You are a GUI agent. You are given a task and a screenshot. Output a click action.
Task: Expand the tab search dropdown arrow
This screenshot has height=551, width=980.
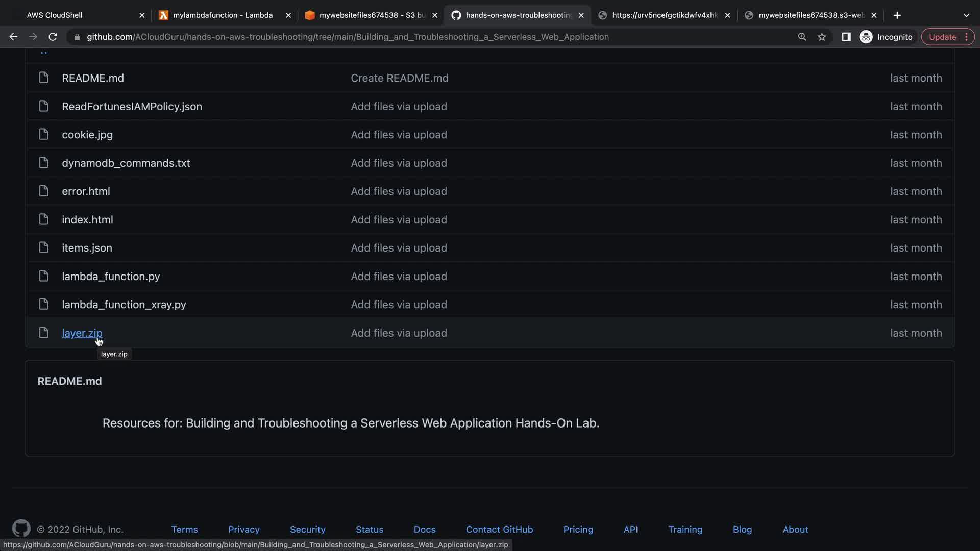point(966,15)
